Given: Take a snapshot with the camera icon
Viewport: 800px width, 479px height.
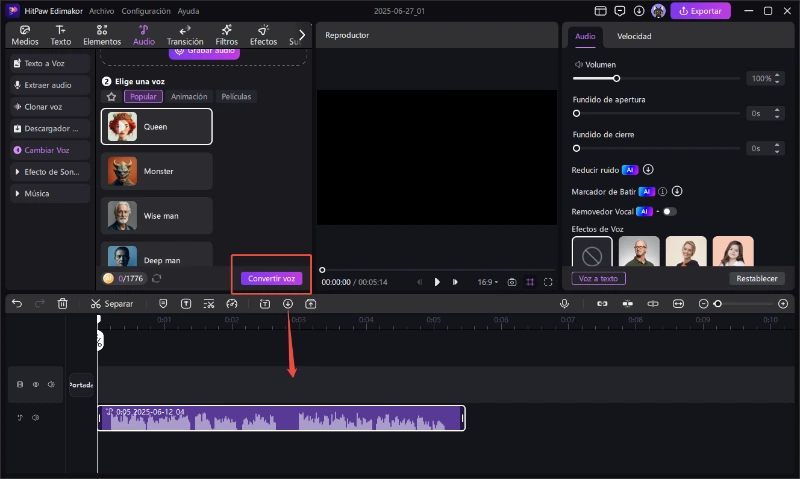Looking at the screenshot, I should coord(512,282).
